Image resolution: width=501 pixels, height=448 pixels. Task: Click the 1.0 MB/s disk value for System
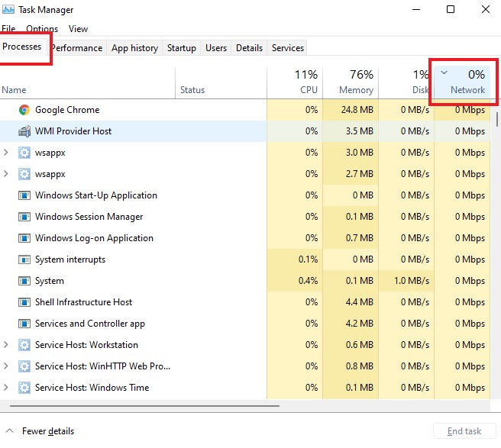[x=412, y=281]
